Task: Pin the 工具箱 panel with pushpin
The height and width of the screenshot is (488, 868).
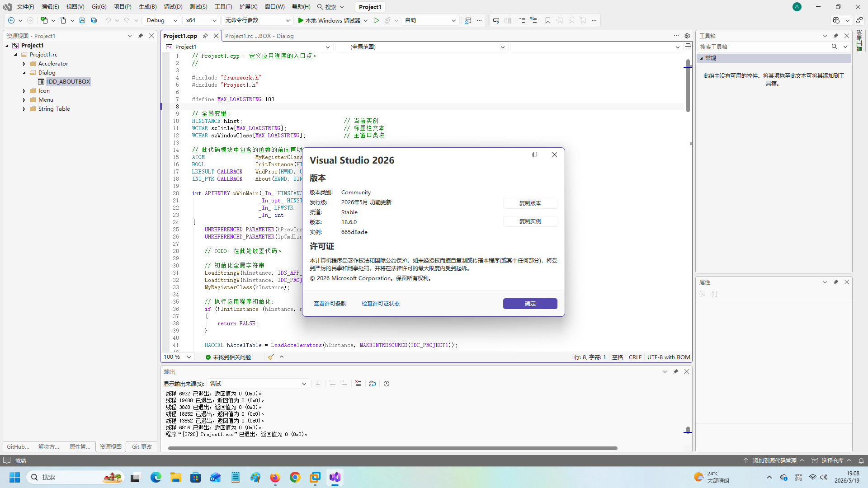Action: point(836,36)
